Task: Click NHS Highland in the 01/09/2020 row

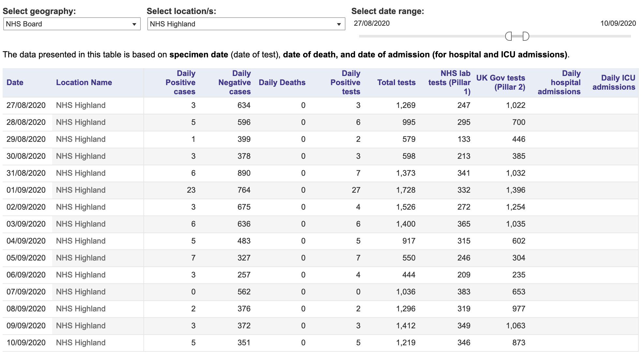Action: pyautogui.click(x=81, y=190)
